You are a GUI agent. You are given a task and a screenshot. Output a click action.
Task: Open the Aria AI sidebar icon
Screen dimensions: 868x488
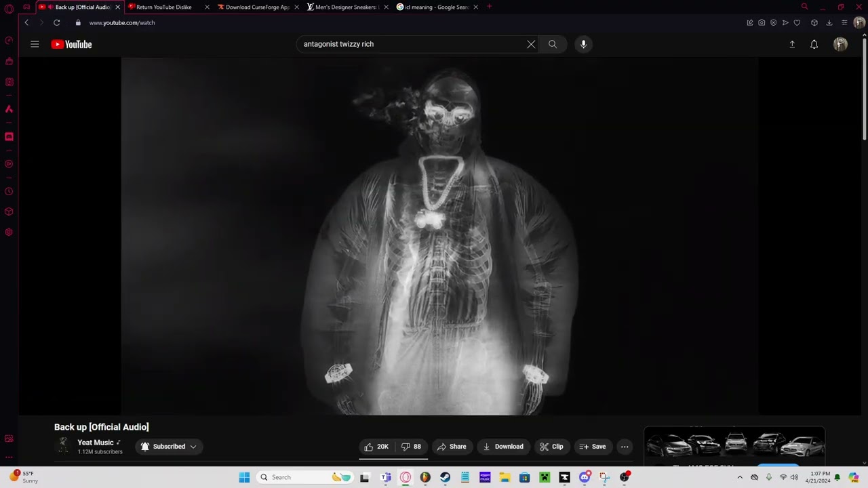pos(9,109)
